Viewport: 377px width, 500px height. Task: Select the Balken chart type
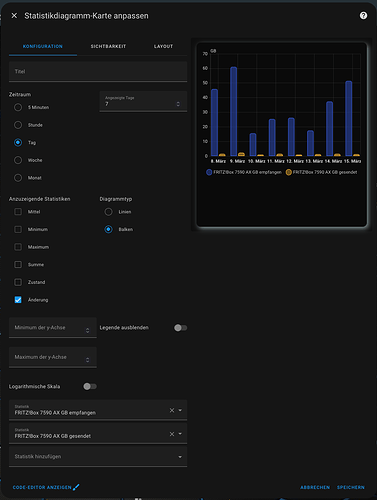click(x=108, y=229)
